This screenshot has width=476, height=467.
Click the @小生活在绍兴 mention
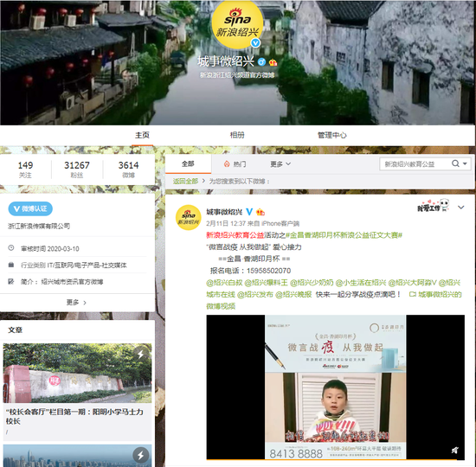360,283
